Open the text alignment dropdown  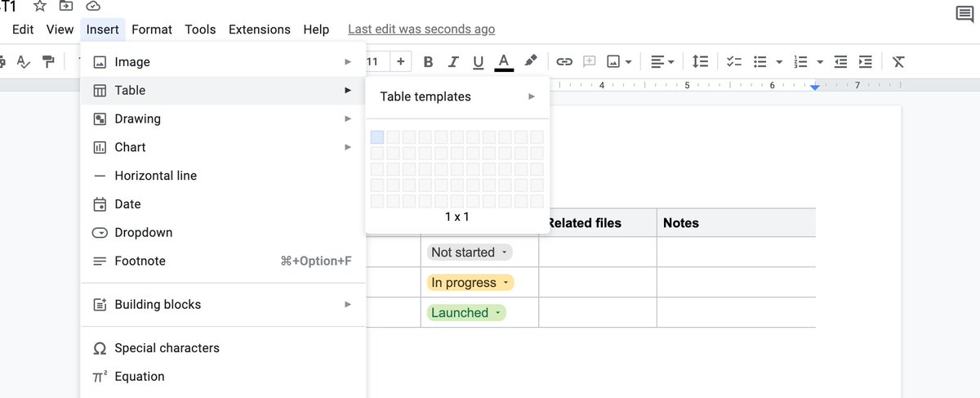[662, 61]
